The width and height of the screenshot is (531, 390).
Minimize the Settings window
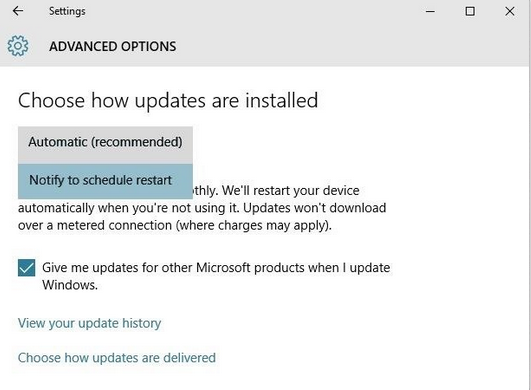(430, 12)
